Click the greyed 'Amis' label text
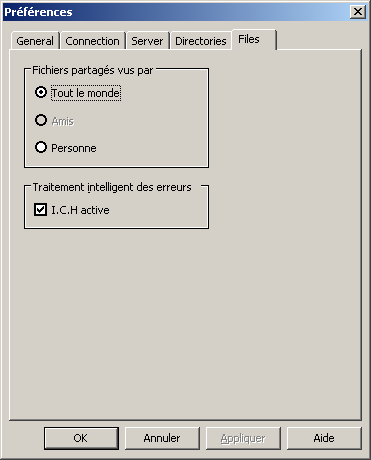The height and width of the screenshot is (460, 371). (x=63, y=121)
